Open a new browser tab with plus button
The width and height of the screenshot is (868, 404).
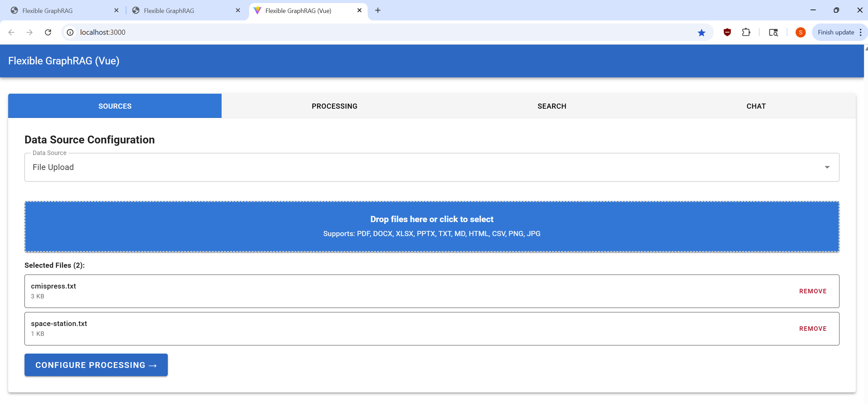coord(378,10)
